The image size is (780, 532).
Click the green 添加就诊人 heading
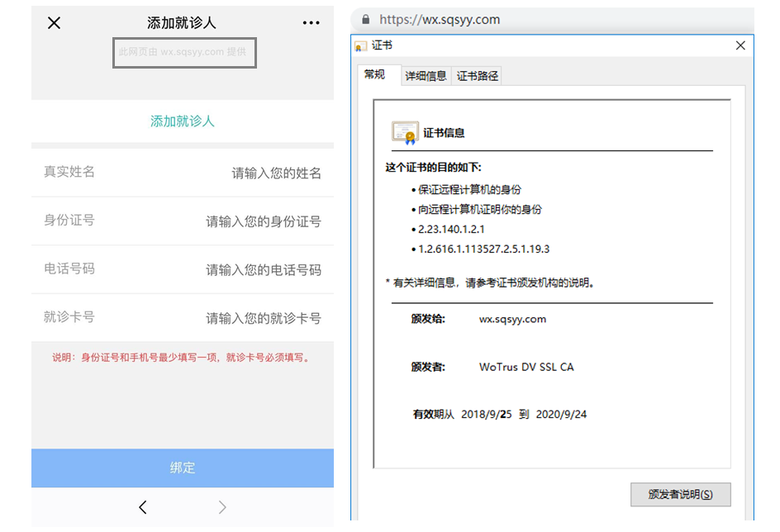tap(183, 121)
